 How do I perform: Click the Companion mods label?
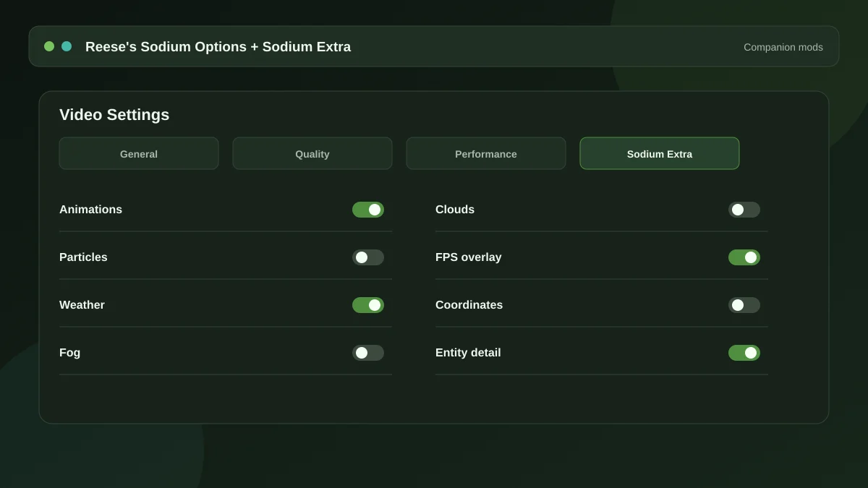point(783,47)
